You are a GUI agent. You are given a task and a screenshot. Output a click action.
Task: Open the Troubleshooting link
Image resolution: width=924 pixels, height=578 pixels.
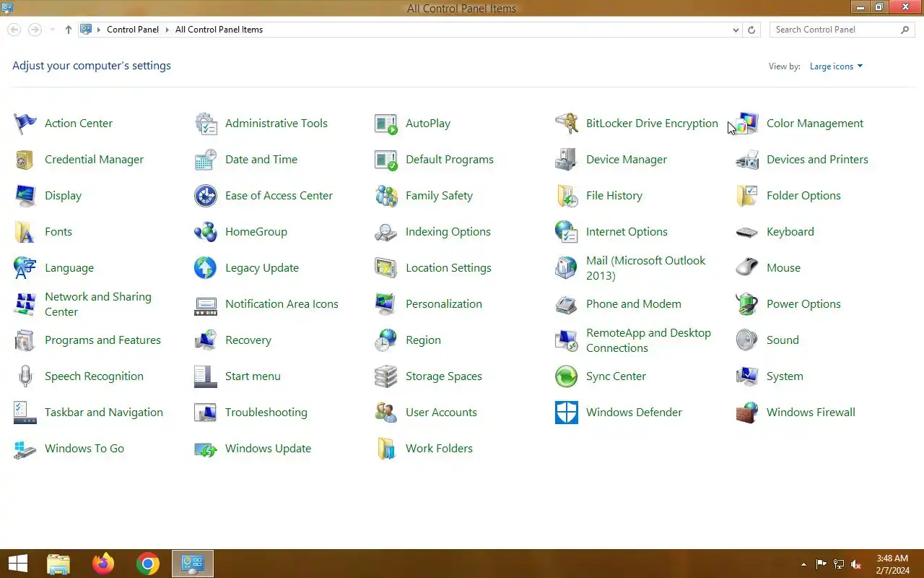click(266, 413)
